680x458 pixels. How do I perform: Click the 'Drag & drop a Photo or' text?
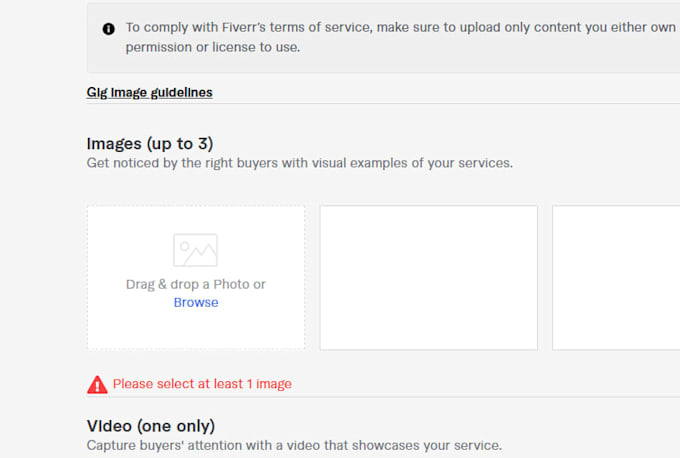[x=196, y=284]
